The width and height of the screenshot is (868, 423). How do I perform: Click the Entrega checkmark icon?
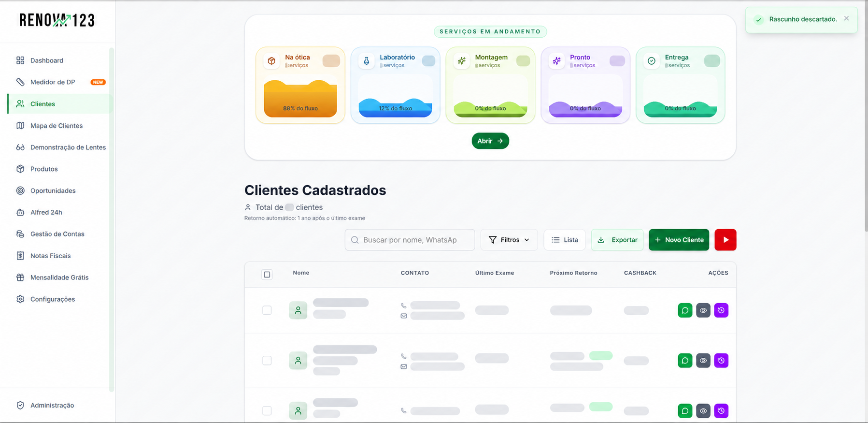coord(652,61)
